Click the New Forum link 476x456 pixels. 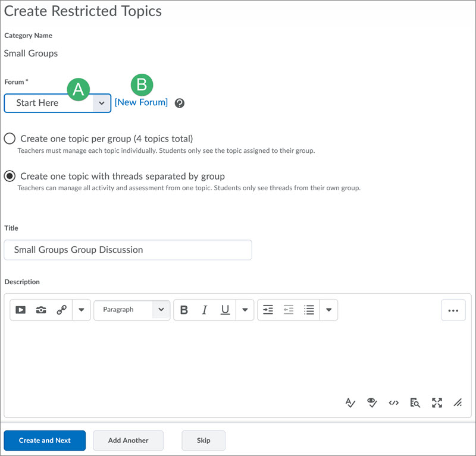click(x=141, y=102)
